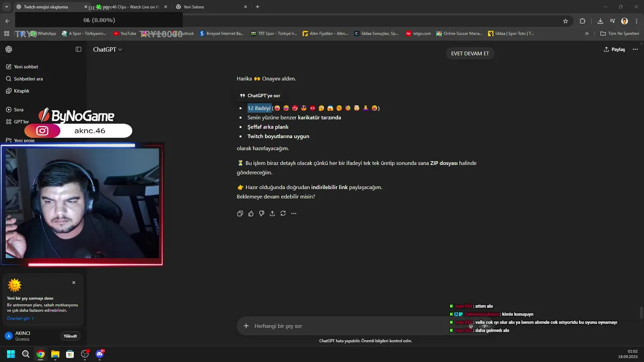This screenshot has width=644, height=362.
Task: Open the Bireysel İnternet Ba... bookmark
Action: [x=221, y=34]
